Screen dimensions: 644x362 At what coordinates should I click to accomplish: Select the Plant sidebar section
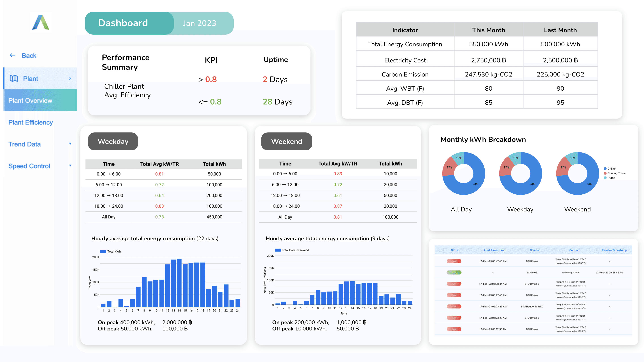[40, 78]
